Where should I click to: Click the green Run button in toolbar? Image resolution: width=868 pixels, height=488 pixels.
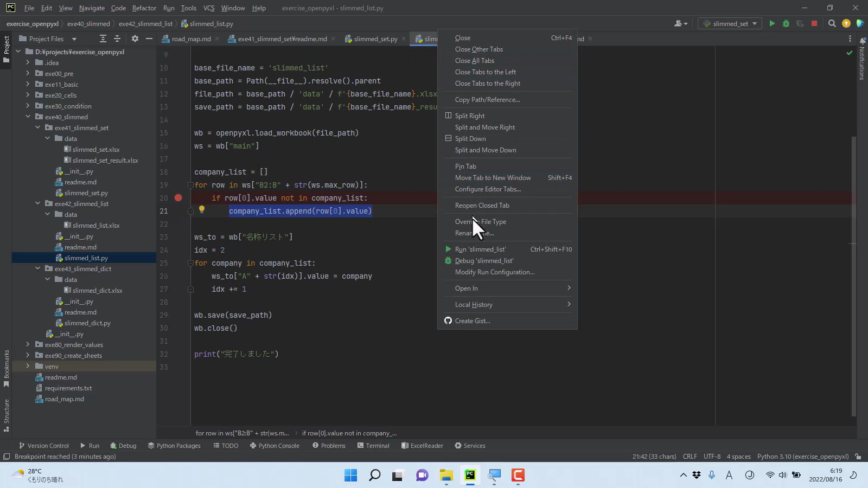[x=772, y=23]
